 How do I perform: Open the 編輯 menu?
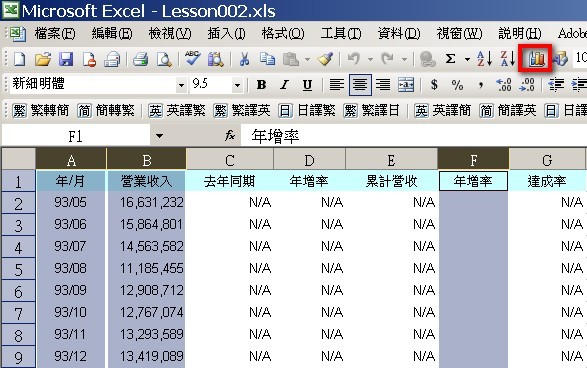(112, 34)
